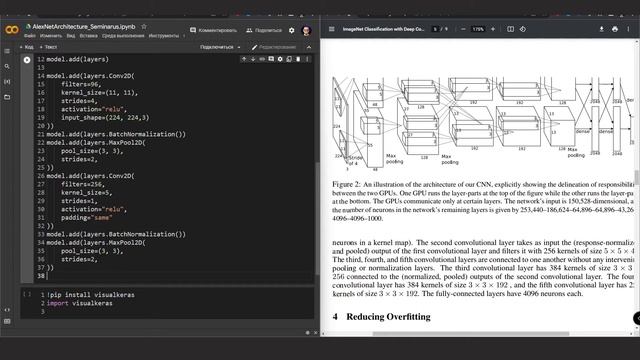Expand the connect dropdown arrow
This screenshot has height=360, width=640.
pyautogui.click(x=239, y=47)
